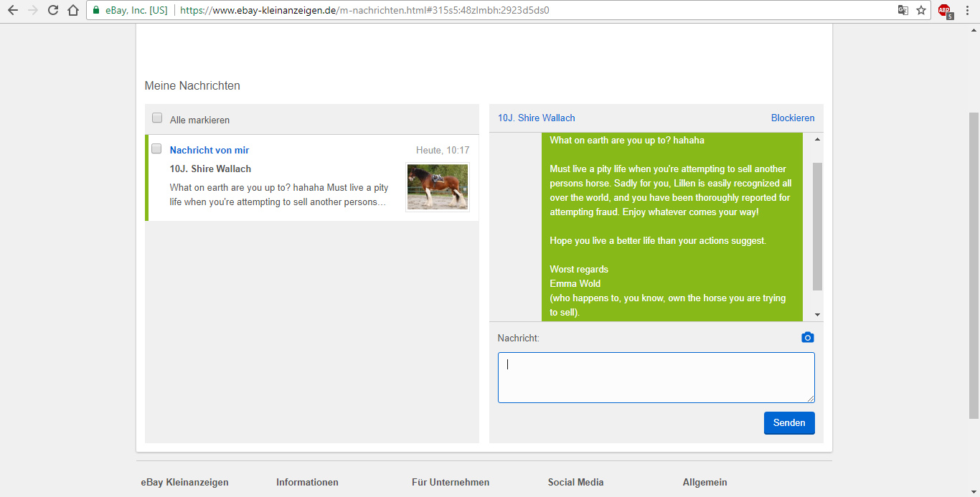This screenshot has height=497, width=980.
Task: Open Nachricht von mir conversation
Action: pos(209,150)
